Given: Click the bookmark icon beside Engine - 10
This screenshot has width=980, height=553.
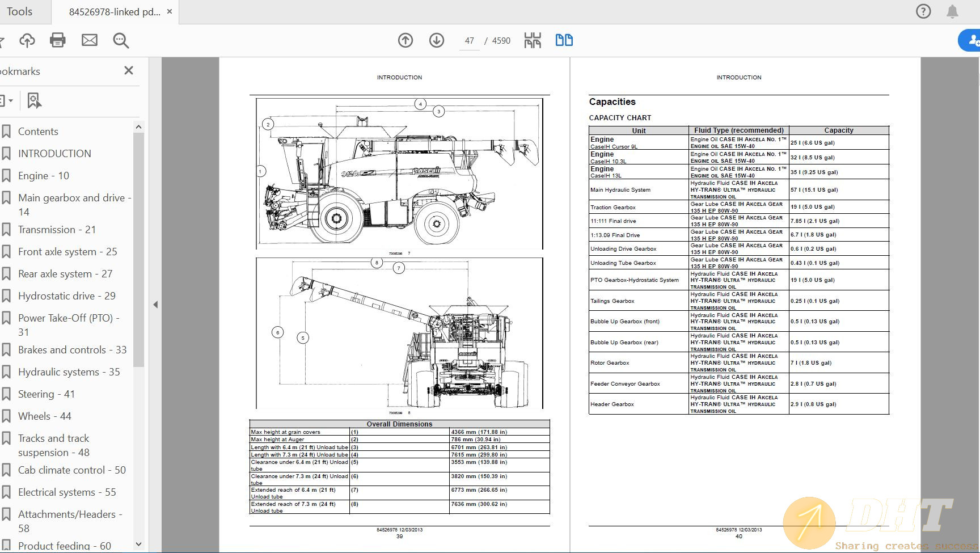Looking at the screenshot, I should [7, 176].
